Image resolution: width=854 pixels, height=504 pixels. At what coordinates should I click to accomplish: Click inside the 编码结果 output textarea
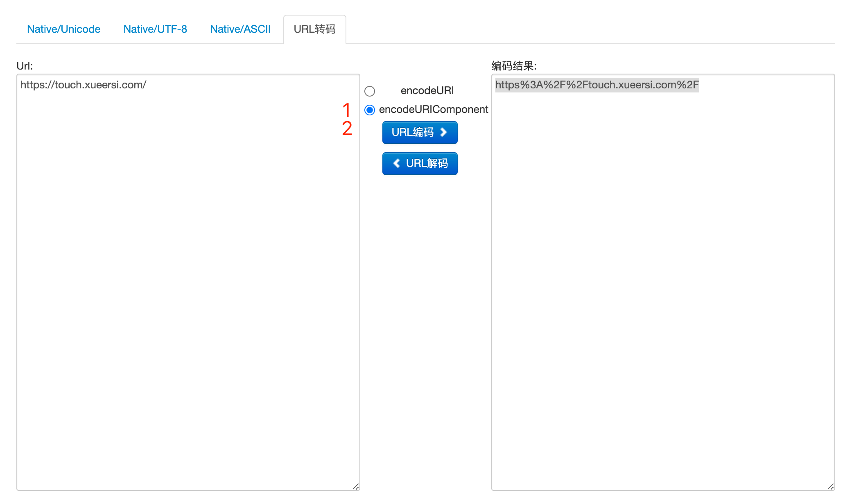[663, 282]
